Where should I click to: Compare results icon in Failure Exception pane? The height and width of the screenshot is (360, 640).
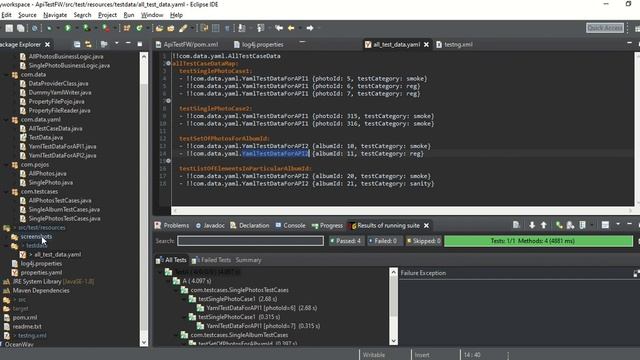(x=636, y=273)
